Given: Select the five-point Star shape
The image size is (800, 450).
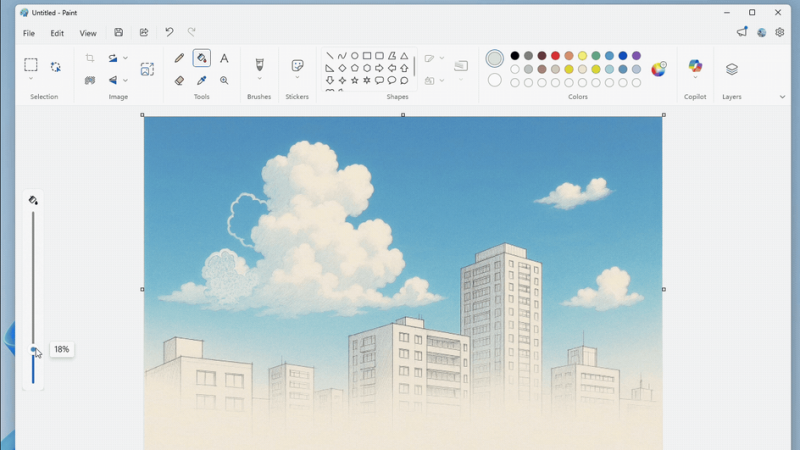Looking at the screenshot, I should click(x=355, y=80).
